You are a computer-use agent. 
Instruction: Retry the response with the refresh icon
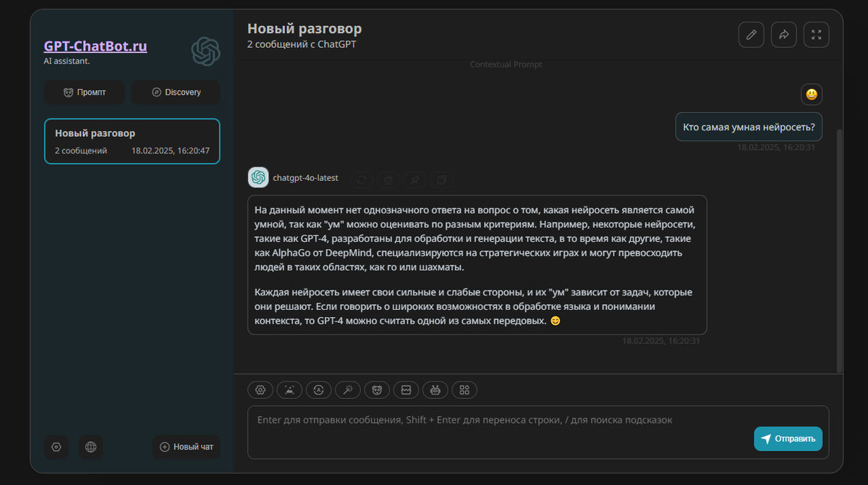(x=362, y=179)
